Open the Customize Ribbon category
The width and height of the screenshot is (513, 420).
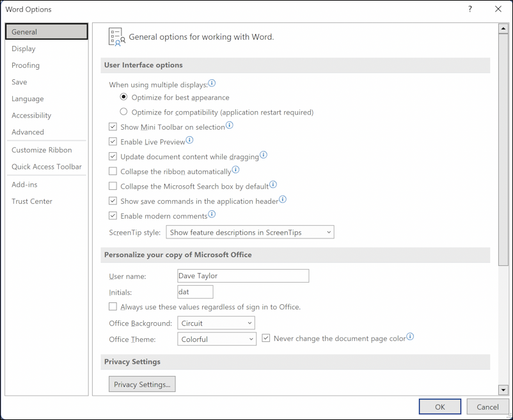(47, 150)
